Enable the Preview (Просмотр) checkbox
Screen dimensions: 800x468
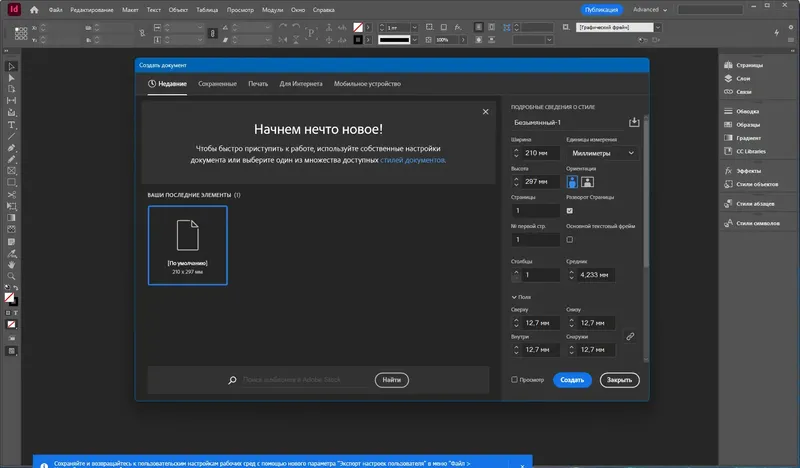514,380
